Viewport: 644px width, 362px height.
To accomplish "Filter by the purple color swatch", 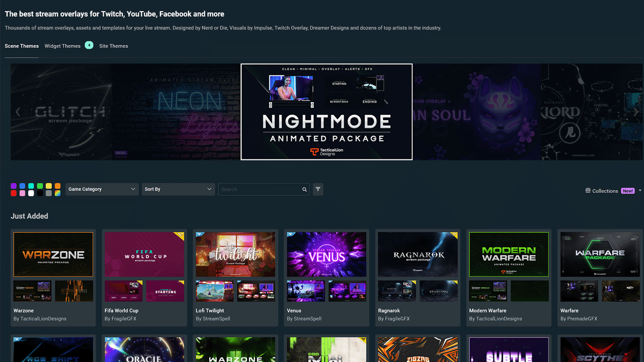I will pos(14,186).
